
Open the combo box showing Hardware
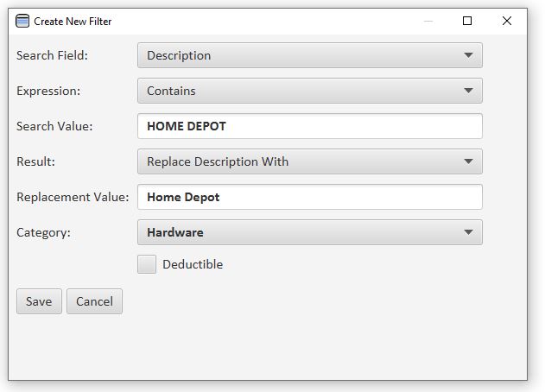tap(310, 232)
